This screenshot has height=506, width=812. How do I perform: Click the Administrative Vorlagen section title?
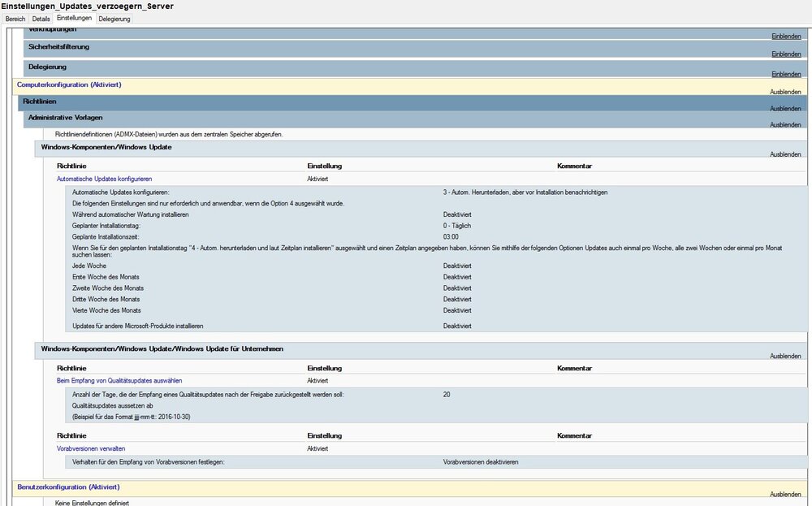65,118
